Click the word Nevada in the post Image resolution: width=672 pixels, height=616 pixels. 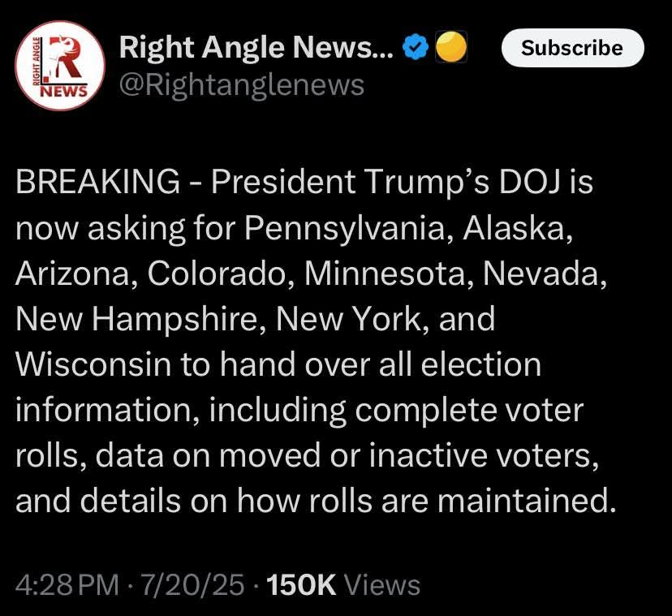pyautogui.click(x=542, y=274)
